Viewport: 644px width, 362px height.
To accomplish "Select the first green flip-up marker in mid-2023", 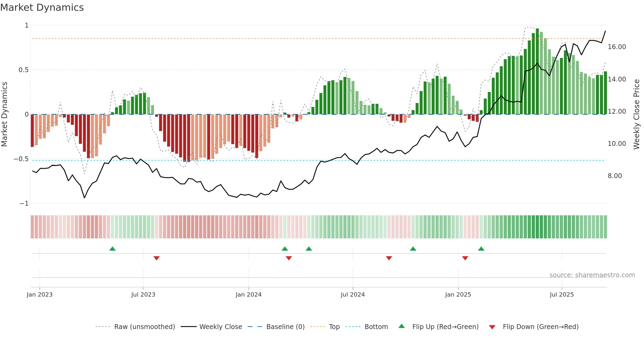I will coord(112,249).
